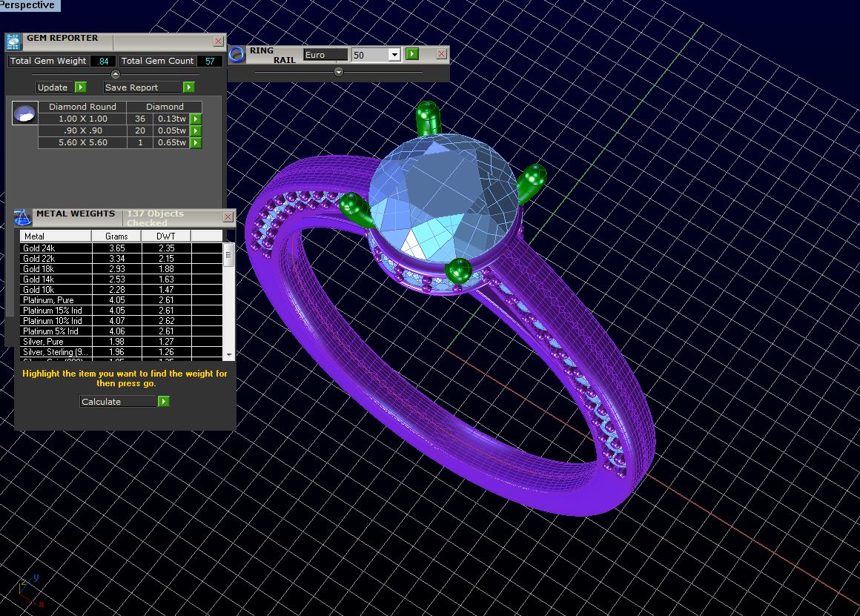
Task: Click the Grams column header
Action: pyautogui.click(x=116, y=236)
